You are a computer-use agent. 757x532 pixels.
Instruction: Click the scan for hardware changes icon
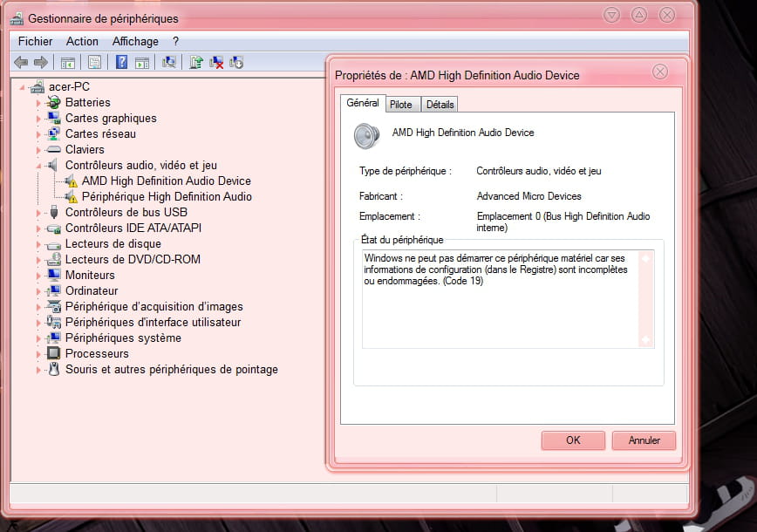(169, 62)
